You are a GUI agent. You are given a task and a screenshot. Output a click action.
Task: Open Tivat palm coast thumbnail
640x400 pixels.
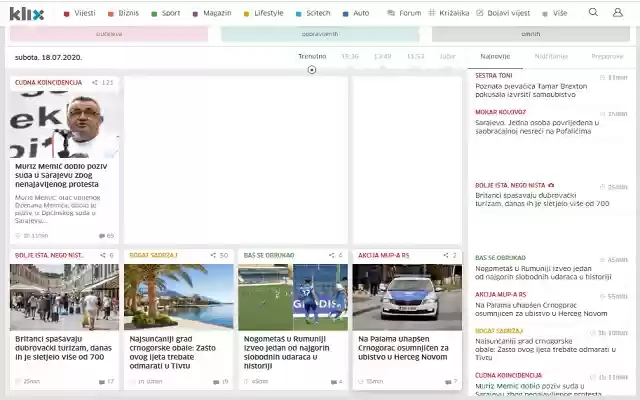[x=179, y=297]
